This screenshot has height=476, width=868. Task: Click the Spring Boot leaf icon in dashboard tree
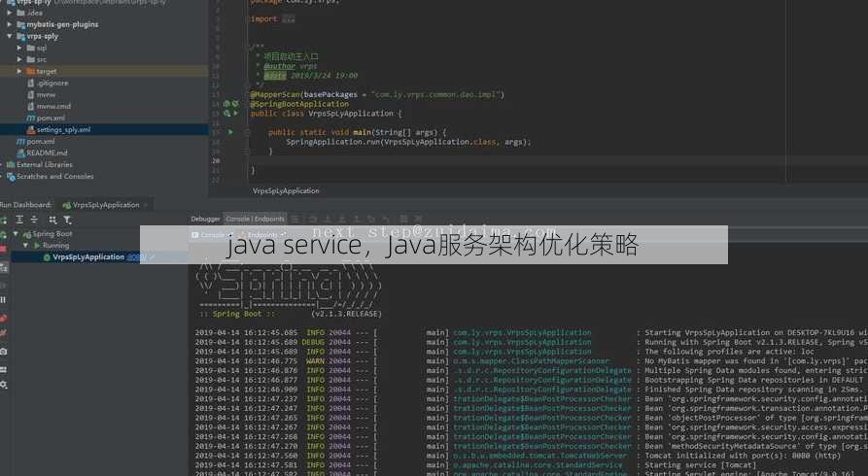pos(26,234)
